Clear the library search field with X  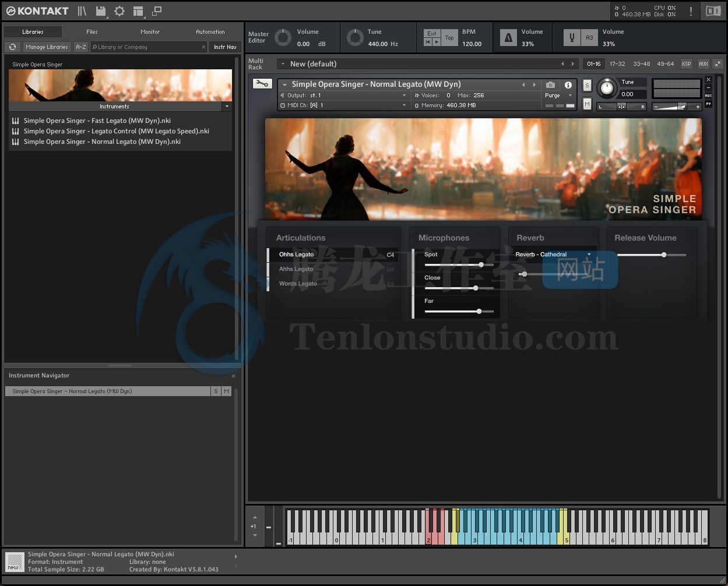[203, 47]
